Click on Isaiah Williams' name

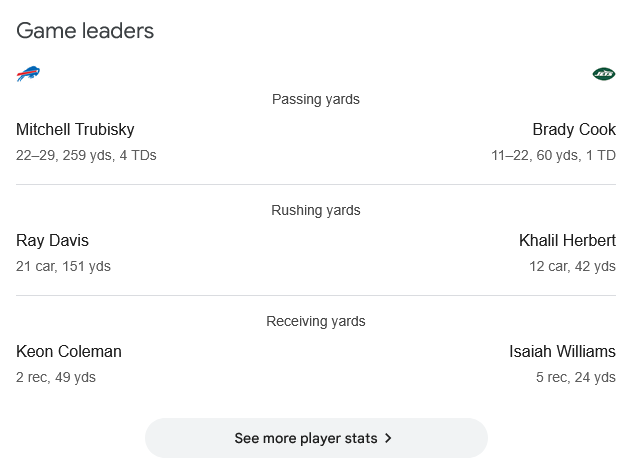click(562, 351)
